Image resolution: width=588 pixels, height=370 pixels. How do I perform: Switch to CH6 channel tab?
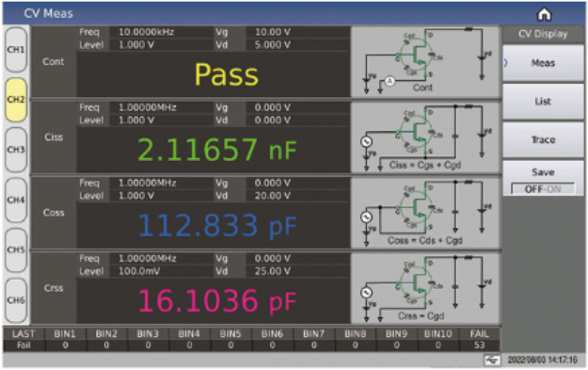pos(16,300)
